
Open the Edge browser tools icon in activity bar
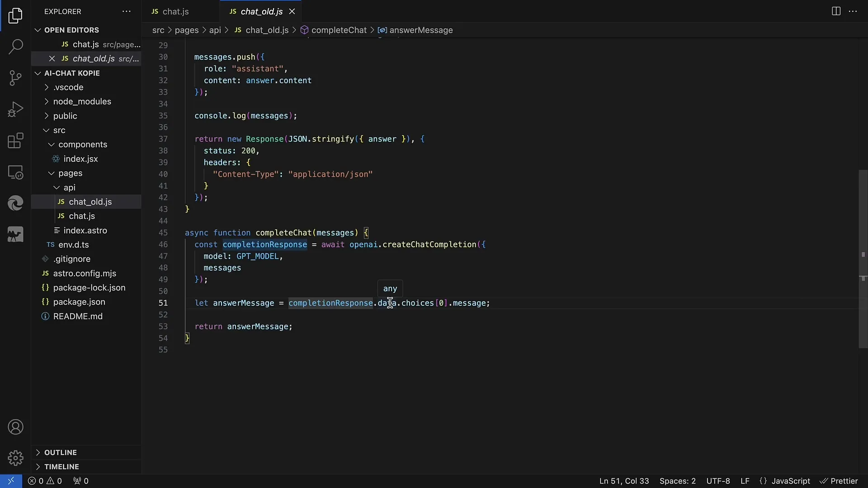click(x=15, y=203)
